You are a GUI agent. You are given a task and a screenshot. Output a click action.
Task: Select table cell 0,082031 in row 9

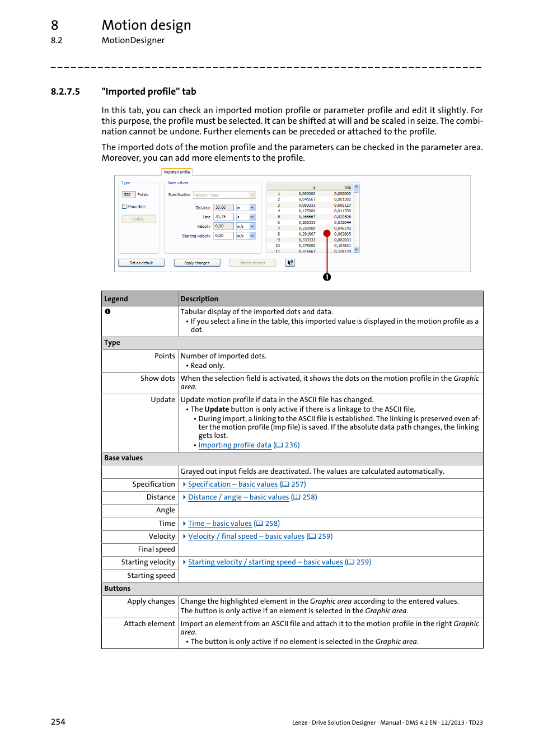click(x=343, y=240)
